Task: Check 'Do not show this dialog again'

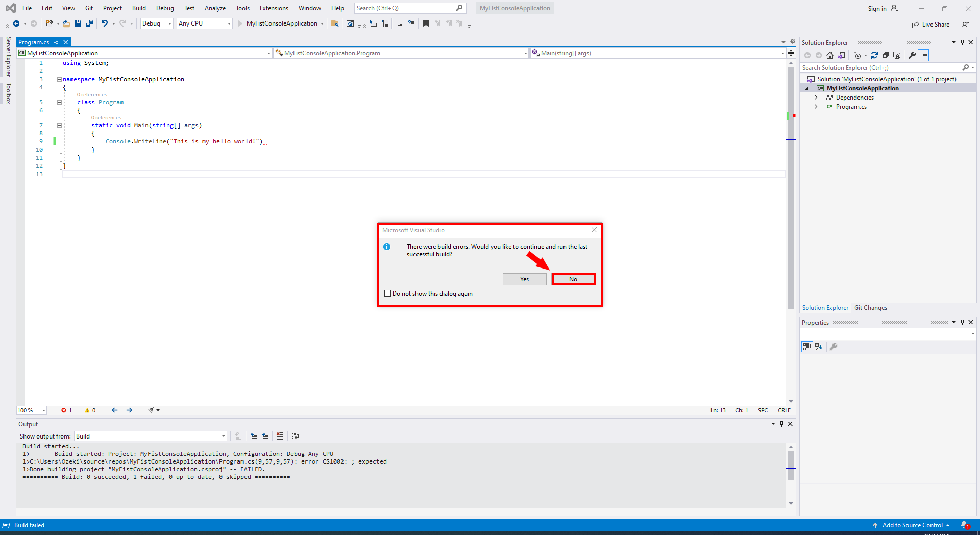Action: 387,294
